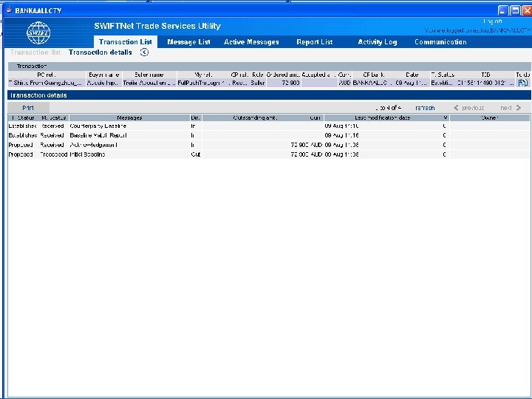Sort by M. status column header
Viewport: 532px width, 399px height.
point(54,117)
